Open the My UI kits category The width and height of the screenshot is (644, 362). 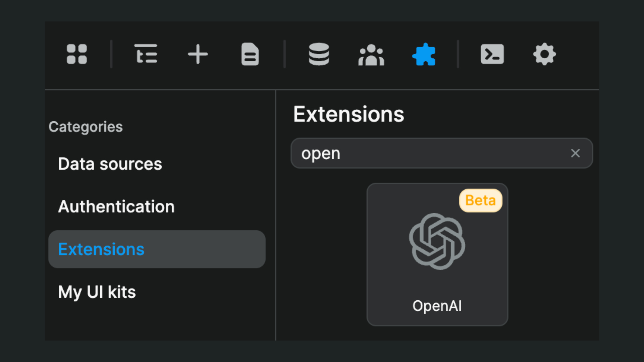pos(97,292)
